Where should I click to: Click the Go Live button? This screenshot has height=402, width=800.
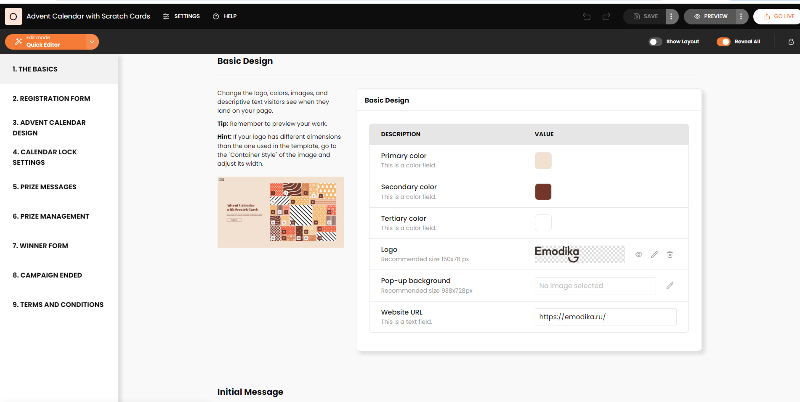pos(778,16)
